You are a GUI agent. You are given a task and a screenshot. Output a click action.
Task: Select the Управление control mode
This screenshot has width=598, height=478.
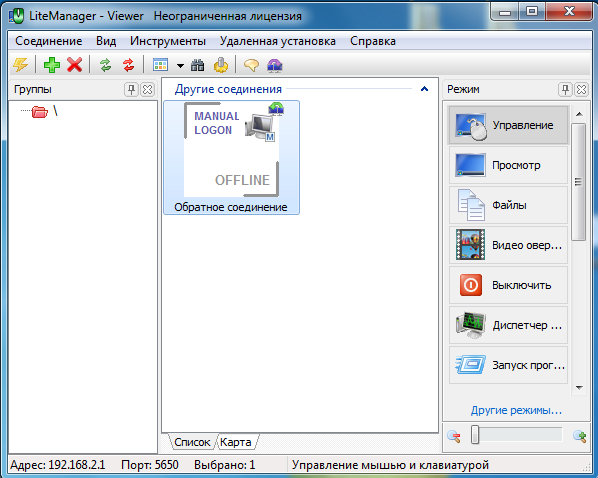coord(508,125)
